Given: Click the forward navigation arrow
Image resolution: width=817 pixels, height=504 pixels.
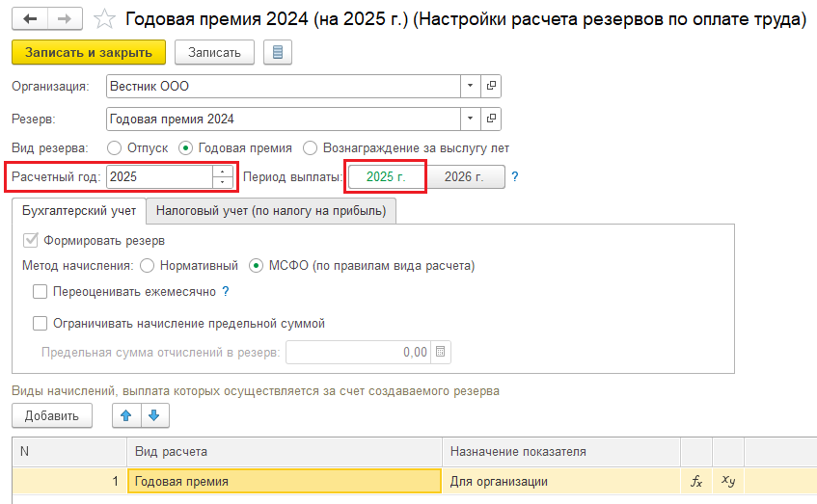Looking at the screenshot, I should click(x=64, y=18).
